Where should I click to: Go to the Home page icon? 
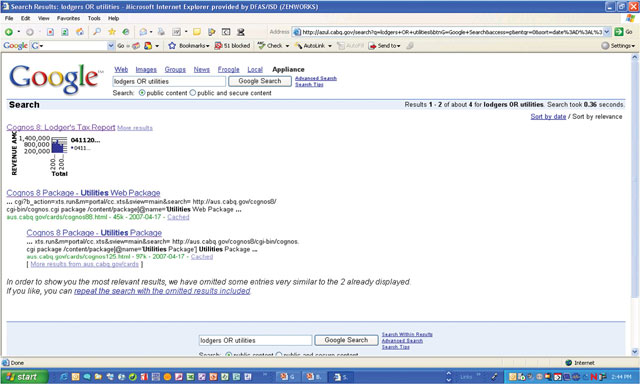(x=80, y=32)
